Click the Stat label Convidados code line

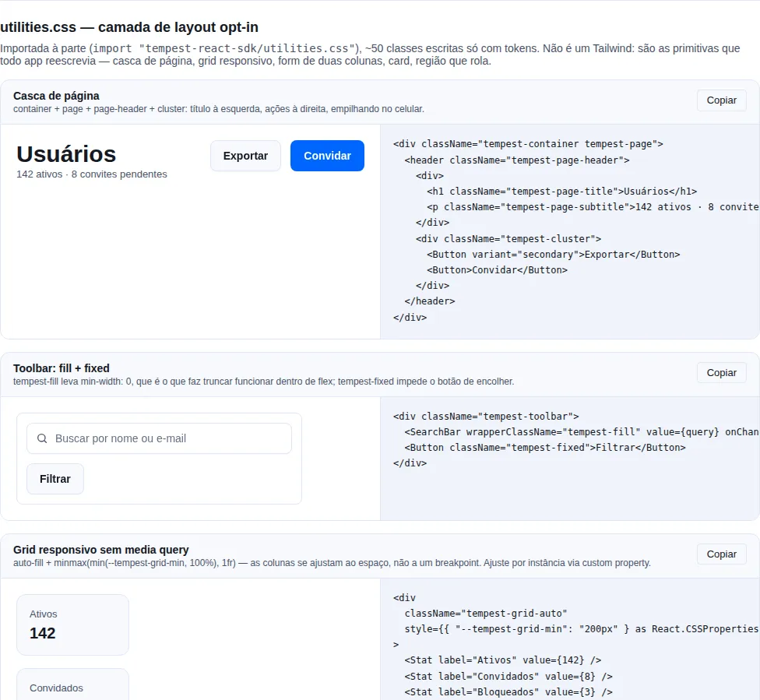(x=508, y=676)
